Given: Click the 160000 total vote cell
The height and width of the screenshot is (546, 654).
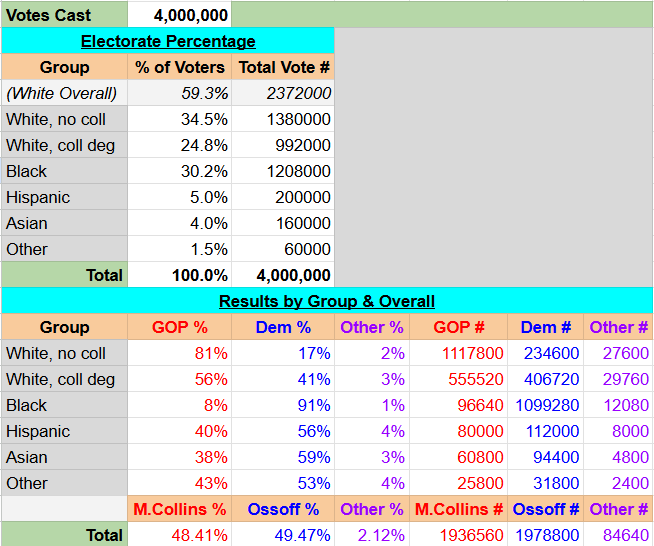Looking at the screenshot, I should [283, 223].
